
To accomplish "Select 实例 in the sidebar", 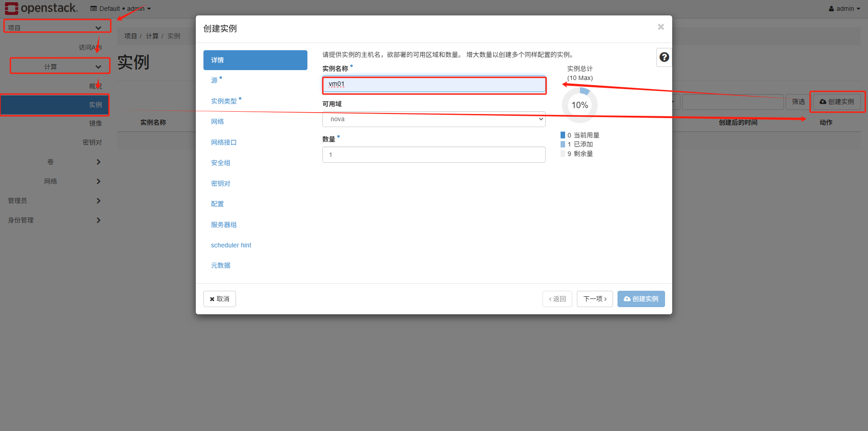I will (54, 105).
